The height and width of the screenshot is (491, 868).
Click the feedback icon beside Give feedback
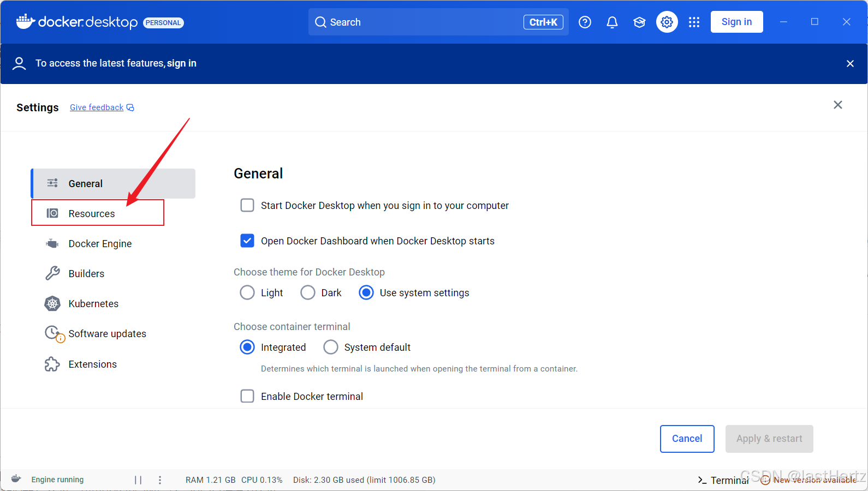point(130,107)
